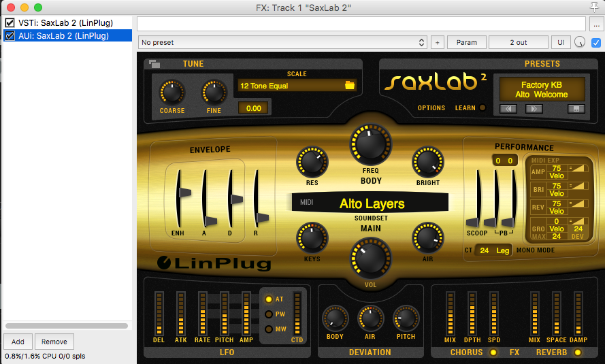Click the FINE tune knob

pos(214,93)
